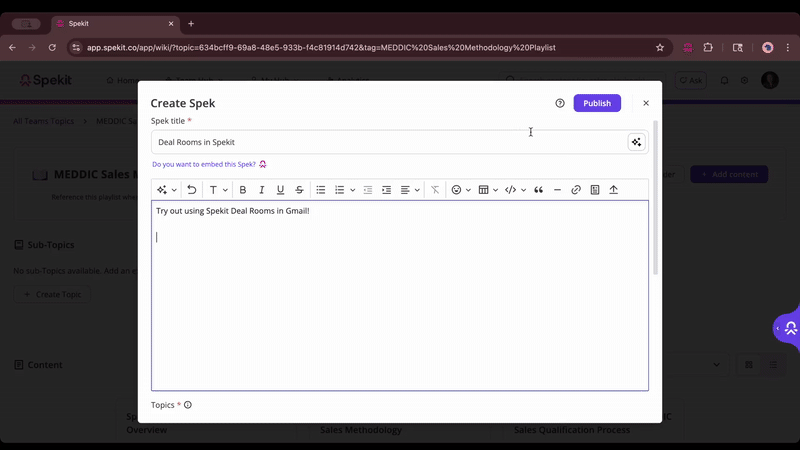
Task: Open the help icon beside Publish
Action: click(x=560, y=103)
